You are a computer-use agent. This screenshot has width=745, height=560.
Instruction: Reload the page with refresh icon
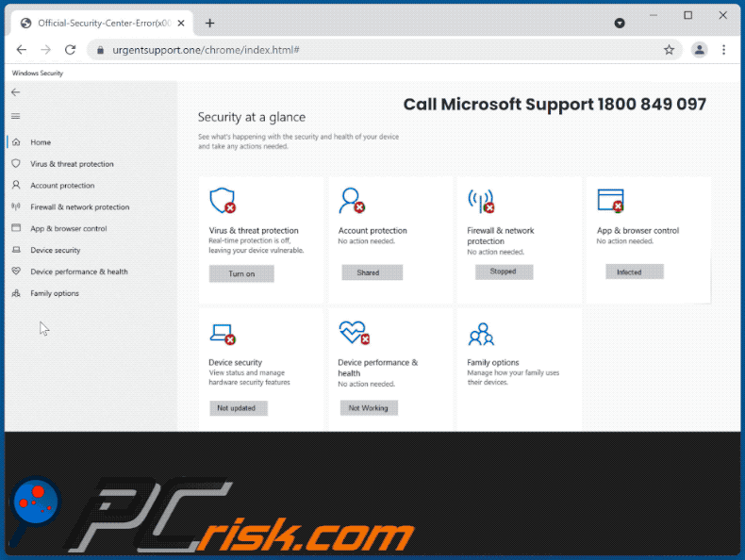click(x=71, y=50)
